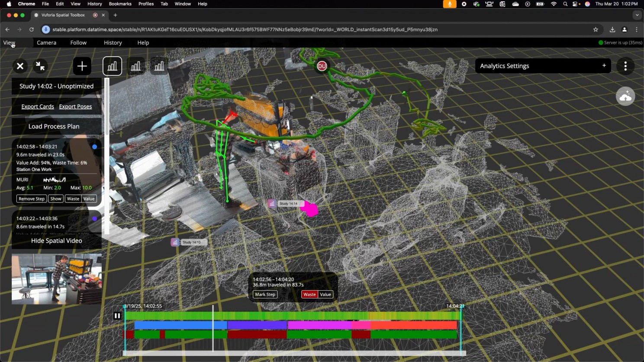
Task: Select the first highlighted bar chart icon
Action: (112, 66)
